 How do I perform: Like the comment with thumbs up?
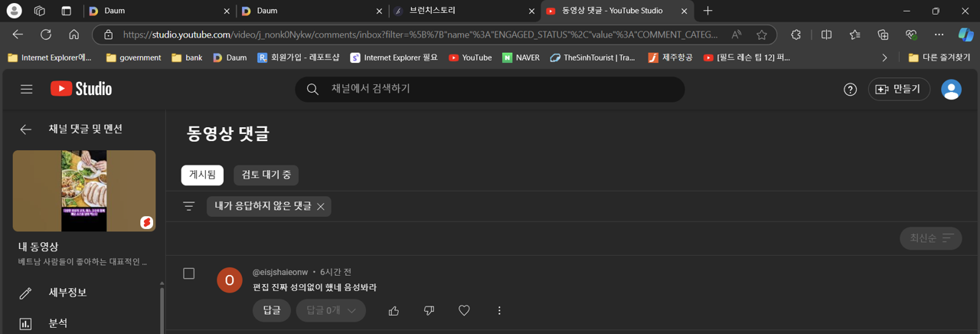[394, 310]
